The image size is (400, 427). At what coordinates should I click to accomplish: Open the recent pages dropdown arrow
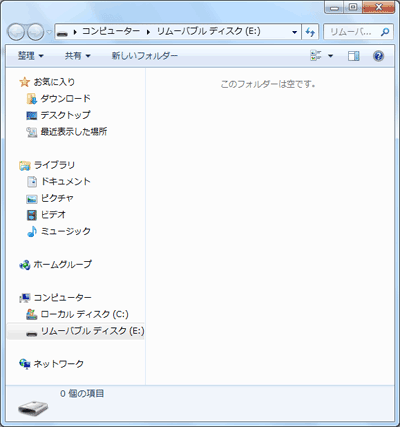(x=49, y=32)
